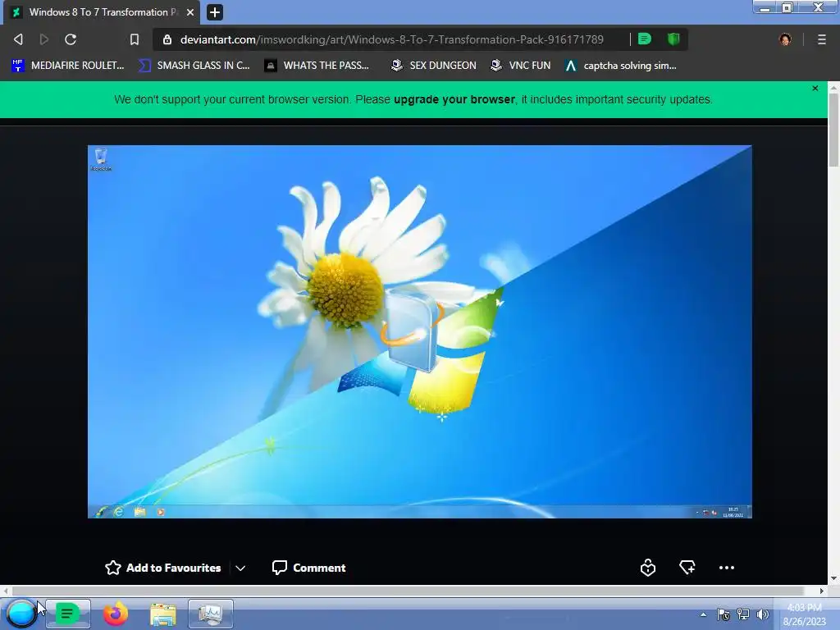The width and height of the screenshot is (840, 630).
Task: Open File Explorer from the taskbar
Action: click(163, 614)
